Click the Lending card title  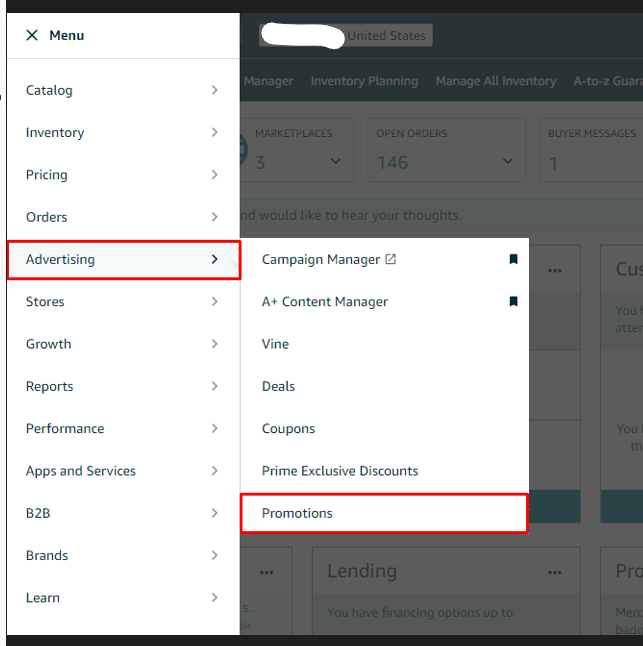pyautogui.click(x=362, y=571)
